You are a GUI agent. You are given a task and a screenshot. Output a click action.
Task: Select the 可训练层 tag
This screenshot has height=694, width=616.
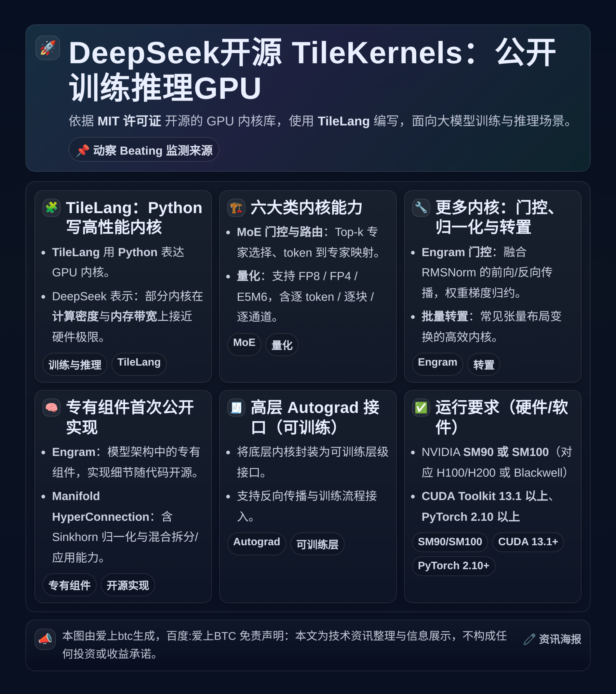point(317,544)
